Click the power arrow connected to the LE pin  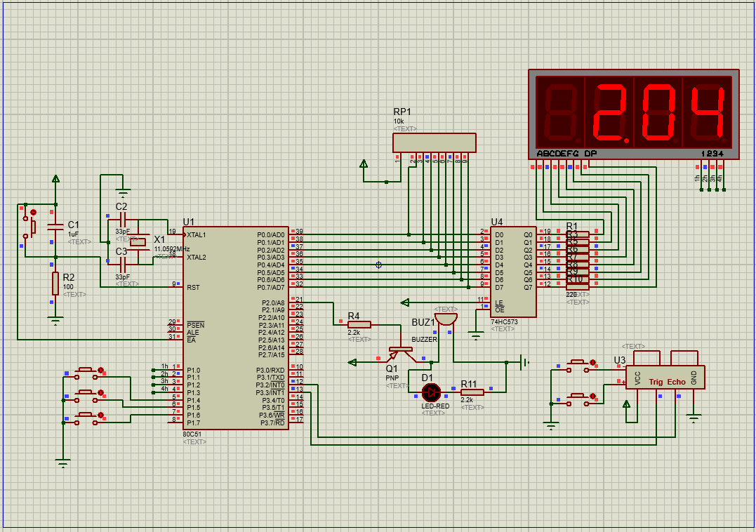pos(405,302)
